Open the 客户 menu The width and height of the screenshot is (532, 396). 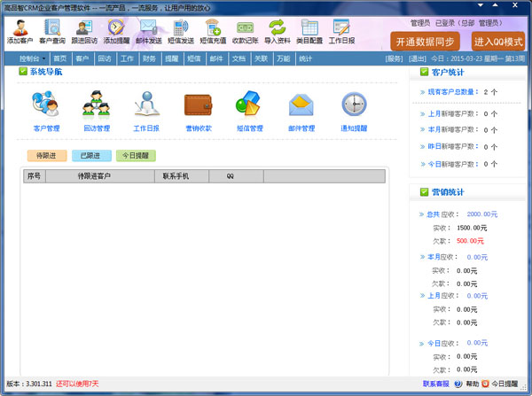tap(82, 58)
